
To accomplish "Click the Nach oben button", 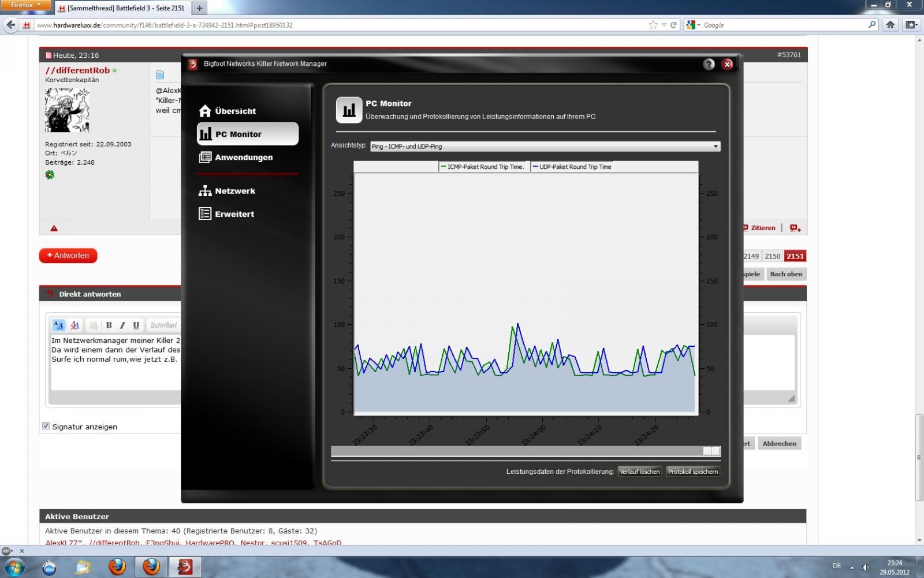I will 785,274.
